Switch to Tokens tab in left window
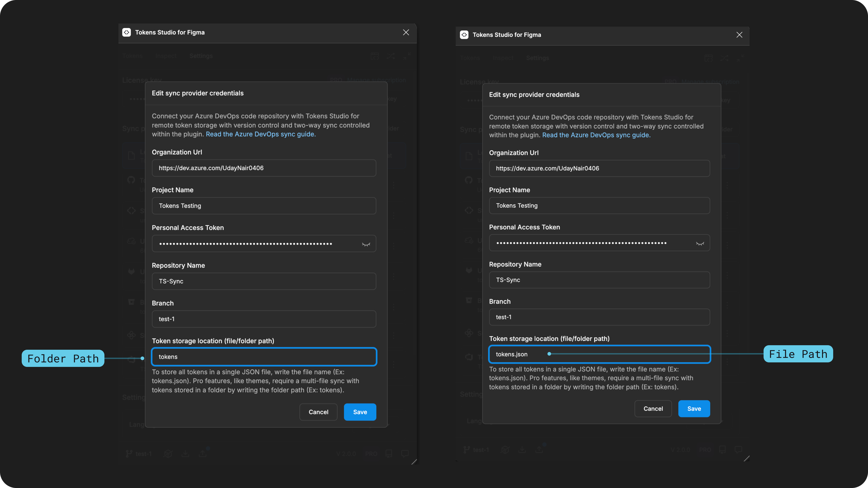 point(132,56)
